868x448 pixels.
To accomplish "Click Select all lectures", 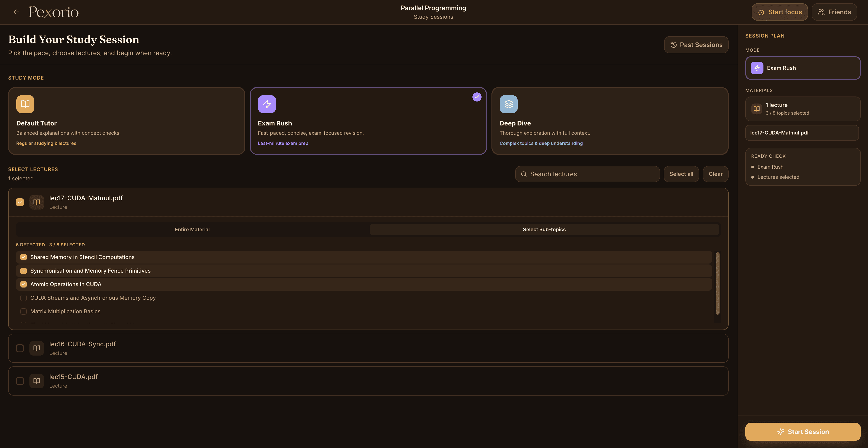I will point(681,174).
